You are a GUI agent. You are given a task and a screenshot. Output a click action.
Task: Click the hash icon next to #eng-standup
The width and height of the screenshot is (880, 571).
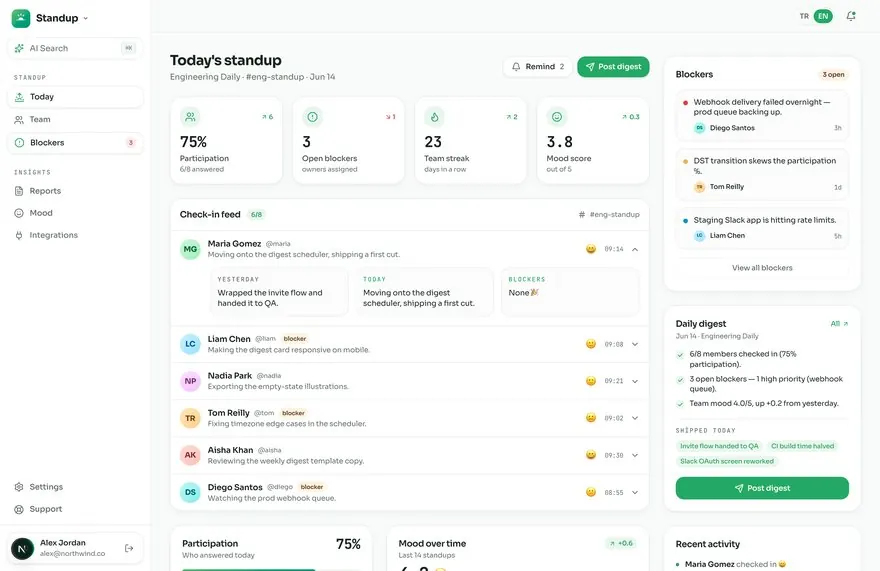581,214
